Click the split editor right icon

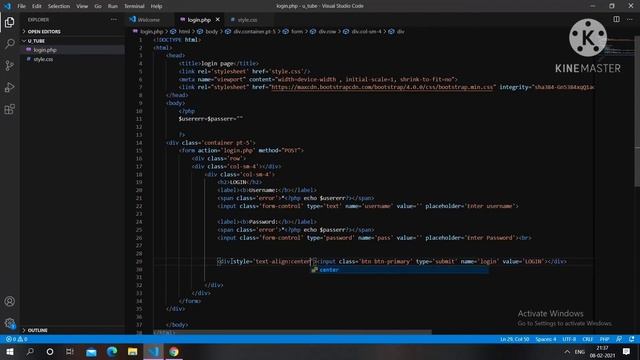click(x=616, y=19)
